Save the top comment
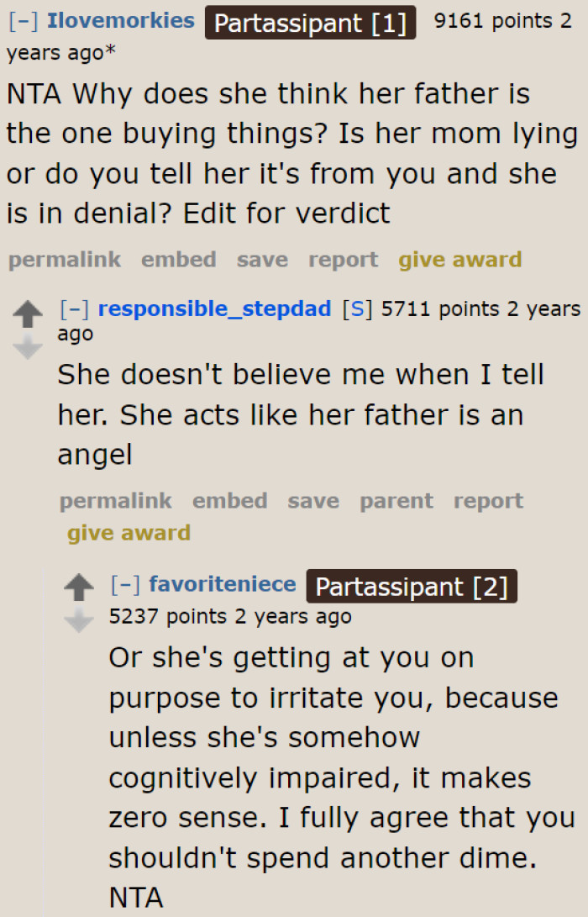This screenshot has width=588, height=917. click(x=262, y=260)
